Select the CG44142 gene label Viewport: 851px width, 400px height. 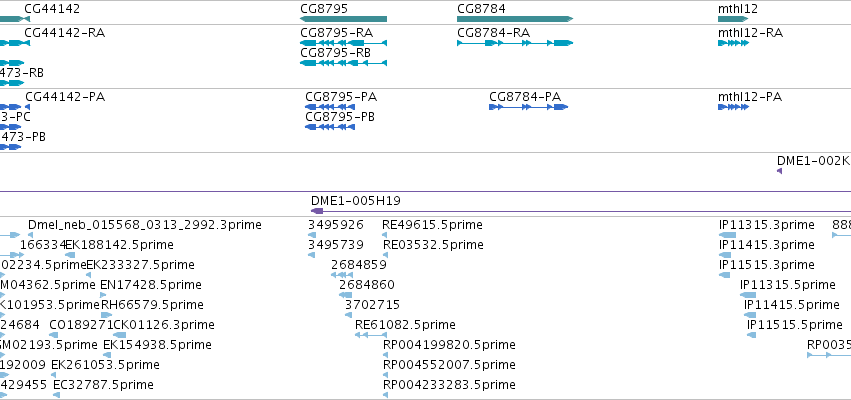coord(52,9)
